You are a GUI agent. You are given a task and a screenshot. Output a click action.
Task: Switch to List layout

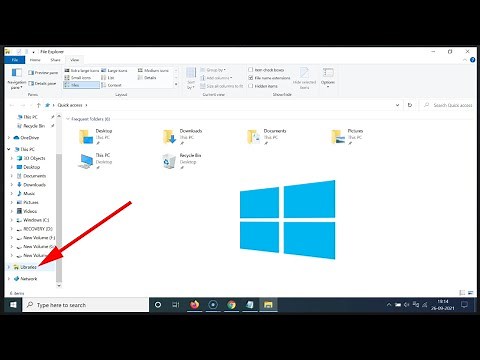click(108, 78)
